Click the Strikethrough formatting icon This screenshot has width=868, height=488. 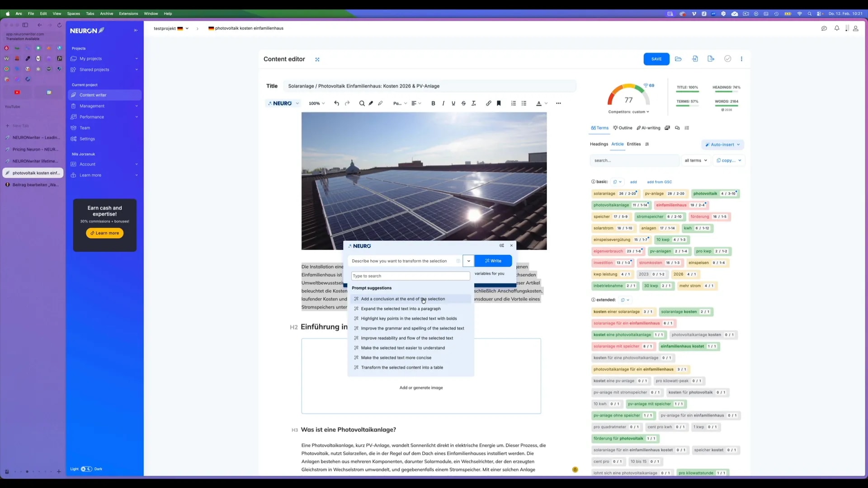pyautogui.click(x=463, y=103)
